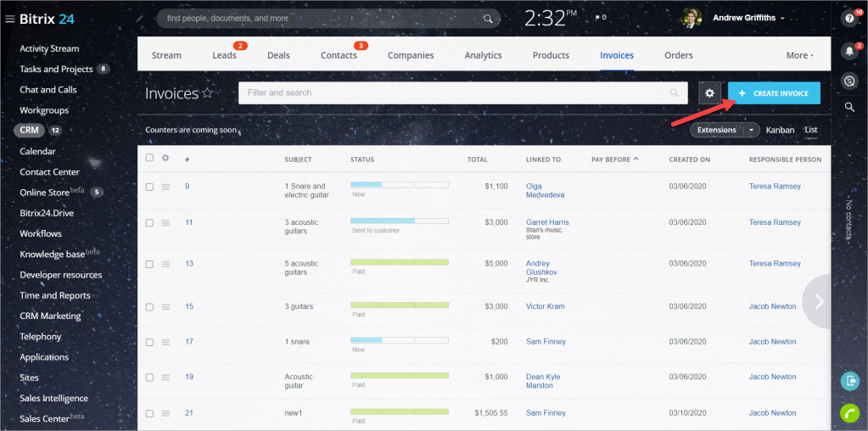Open the help question mark icon
The image size is (868, 431).
[x=849, y=19]
